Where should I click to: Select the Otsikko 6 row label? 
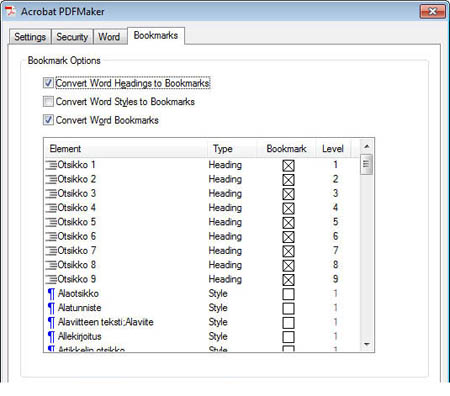click(x=77, y=236)
